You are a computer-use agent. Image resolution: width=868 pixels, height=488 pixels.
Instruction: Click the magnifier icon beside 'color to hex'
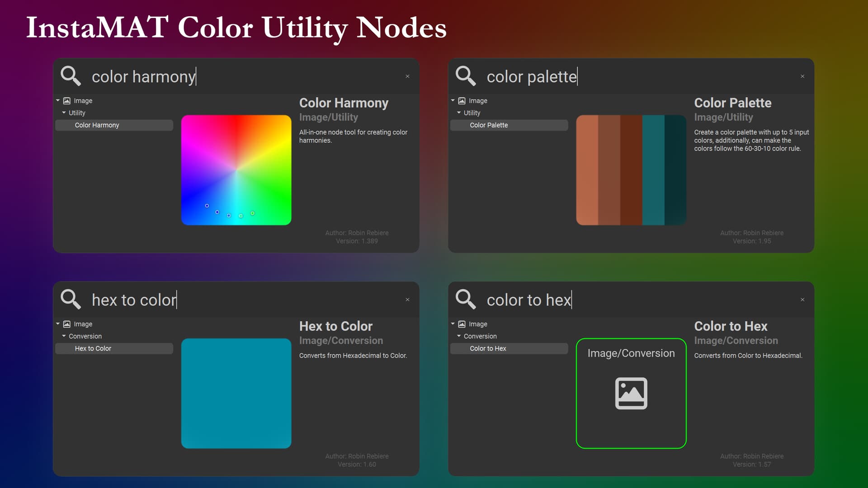click(x=466, y=299)
